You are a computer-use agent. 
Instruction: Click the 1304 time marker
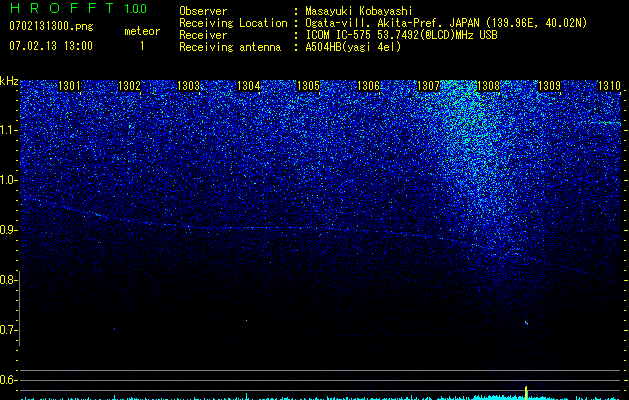tap(248, 86)
